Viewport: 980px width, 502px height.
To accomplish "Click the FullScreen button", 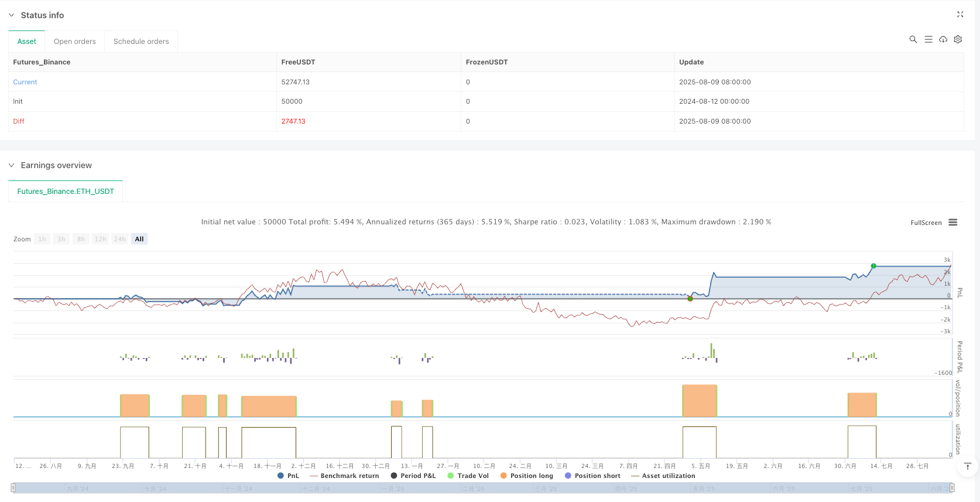I will pos(926,223).
